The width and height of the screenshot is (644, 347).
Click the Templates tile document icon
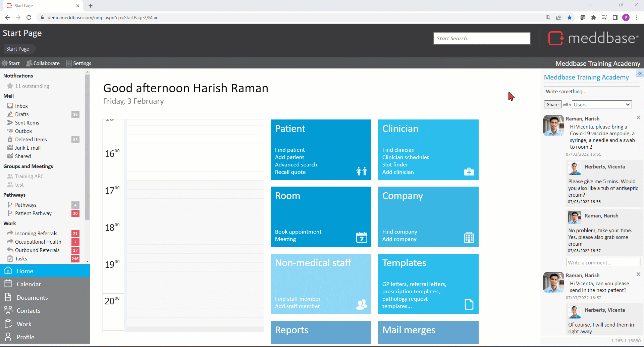click(x=469, y=304)
